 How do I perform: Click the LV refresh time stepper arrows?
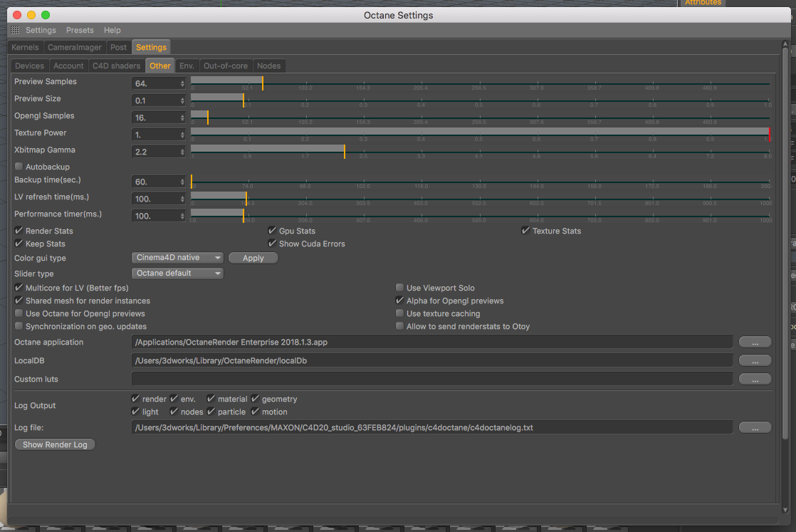tap(182, 199)
